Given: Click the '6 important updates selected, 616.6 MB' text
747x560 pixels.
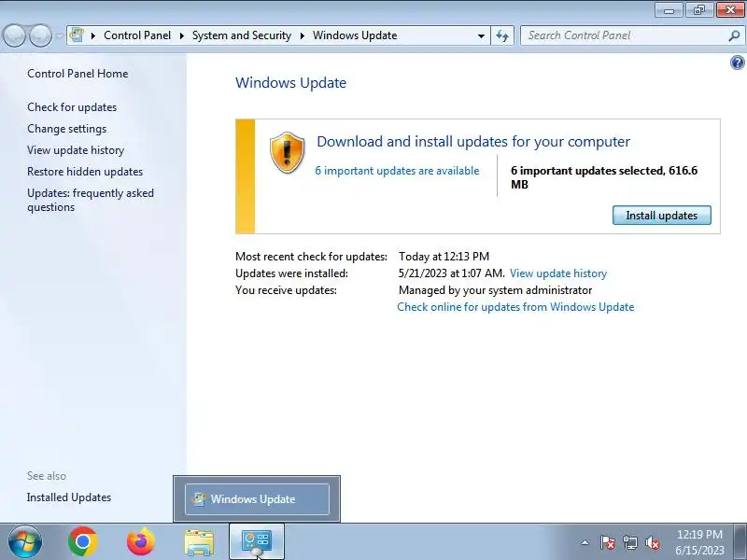Looking at the screenshot, I should [604, 177].
